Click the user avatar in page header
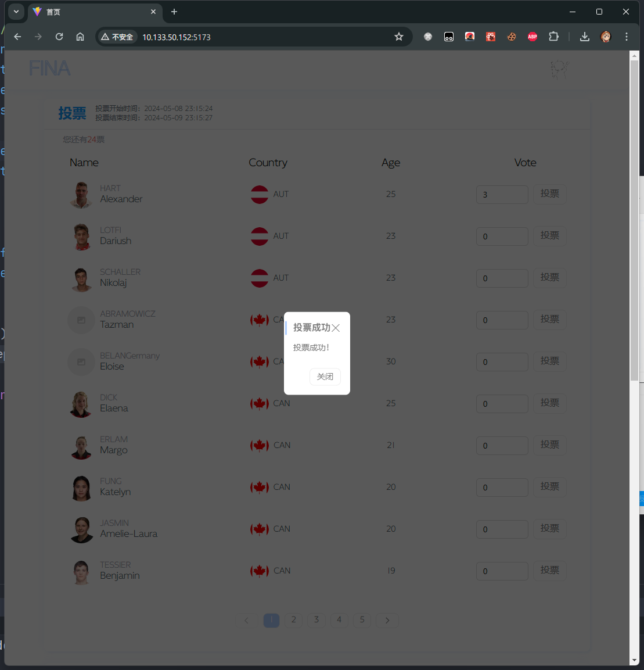Image resolution: width=644 pixels, height=670 pixels. click(x=559, y=69)
